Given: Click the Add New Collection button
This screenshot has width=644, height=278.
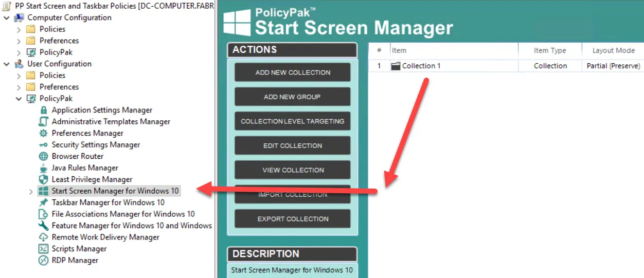Looking at the screenshot, I should 293,72.
